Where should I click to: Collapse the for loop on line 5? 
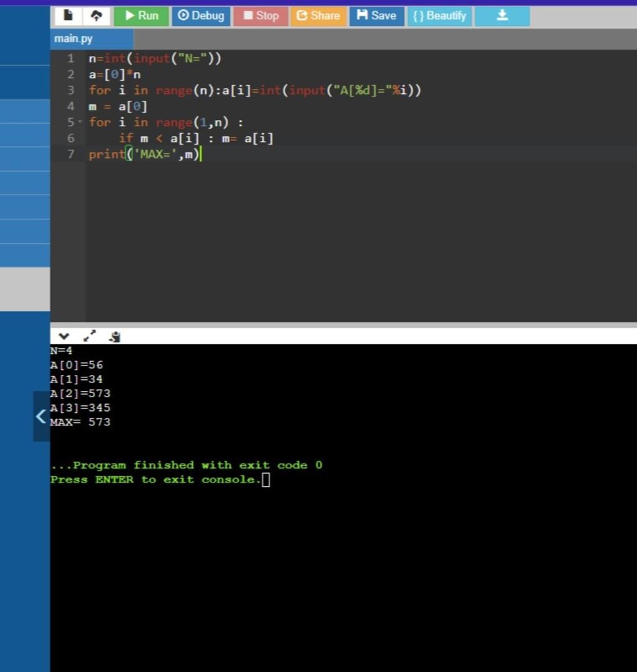tap(79, 122)
